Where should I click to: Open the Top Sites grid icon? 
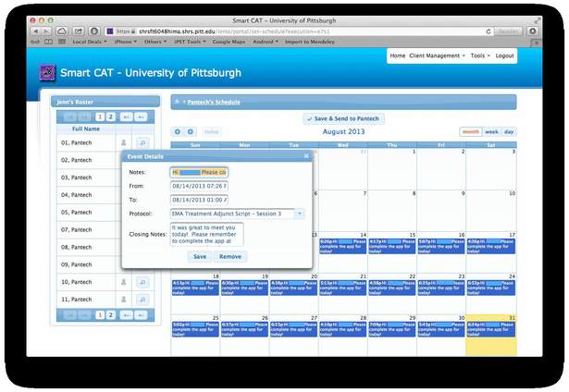coord(62,42)
